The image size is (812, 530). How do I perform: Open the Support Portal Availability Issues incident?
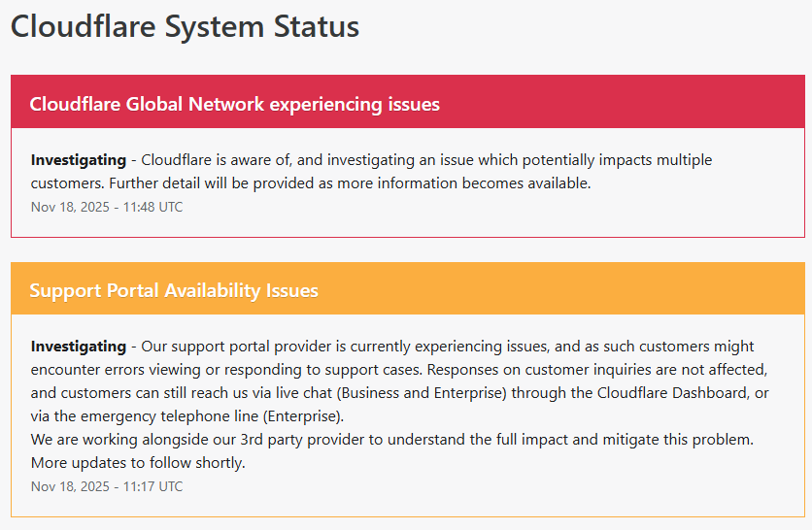[174, 290]
